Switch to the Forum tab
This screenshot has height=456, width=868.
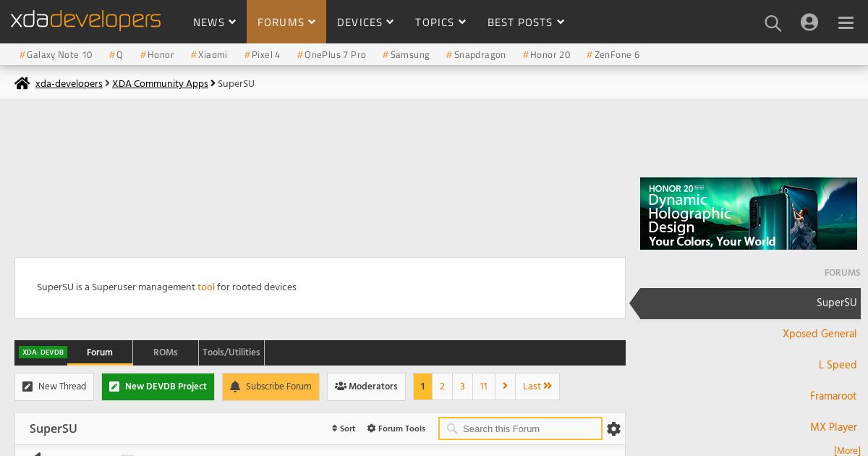[x=100, y=352]
